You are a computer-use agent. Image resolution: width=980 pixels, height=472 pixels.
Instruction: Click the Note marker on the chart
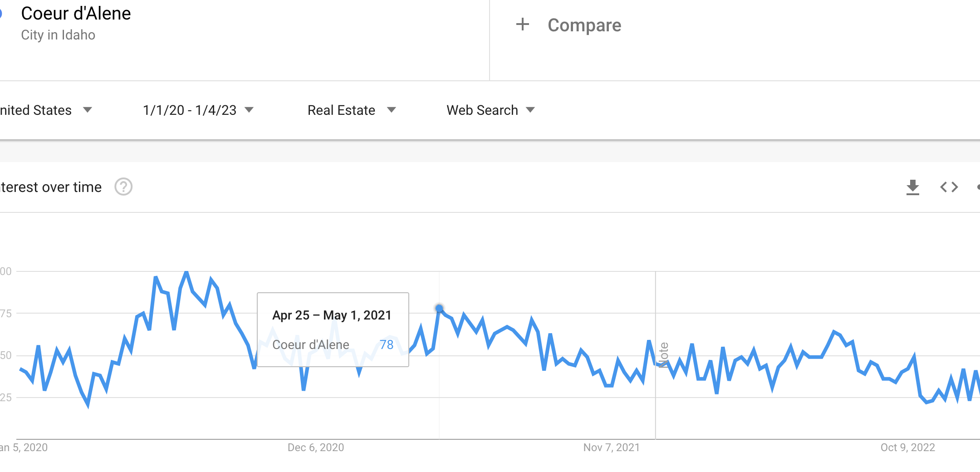click(664, 355)
